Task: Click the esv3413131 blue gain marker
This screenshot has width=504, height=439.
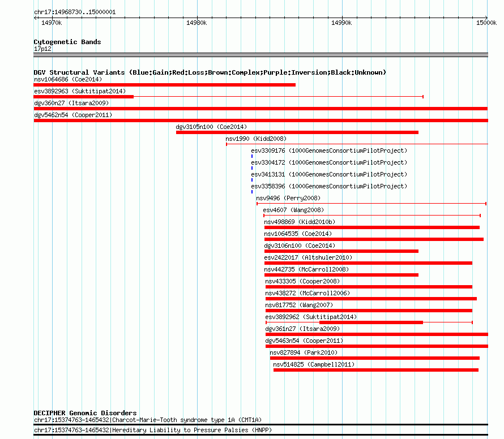Action: (x=252, y=180)
